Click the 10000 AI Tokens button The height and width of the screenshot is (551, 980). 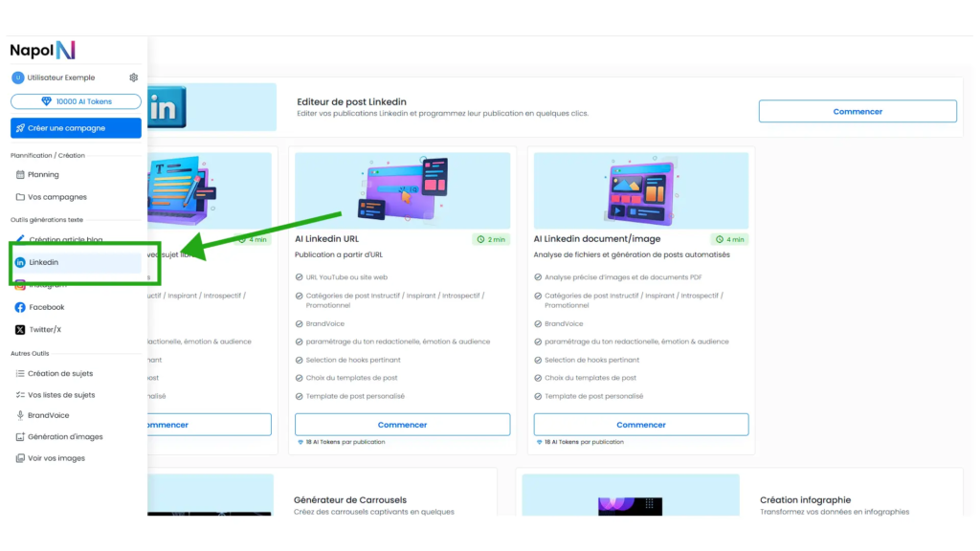[x=76, y=101]
